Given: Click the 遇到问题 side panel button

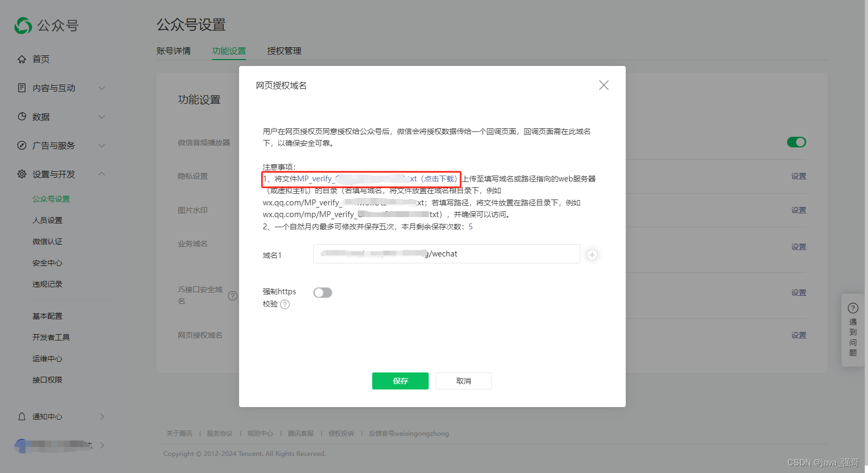Looking at the screenshot, I should tap(853, 330).
